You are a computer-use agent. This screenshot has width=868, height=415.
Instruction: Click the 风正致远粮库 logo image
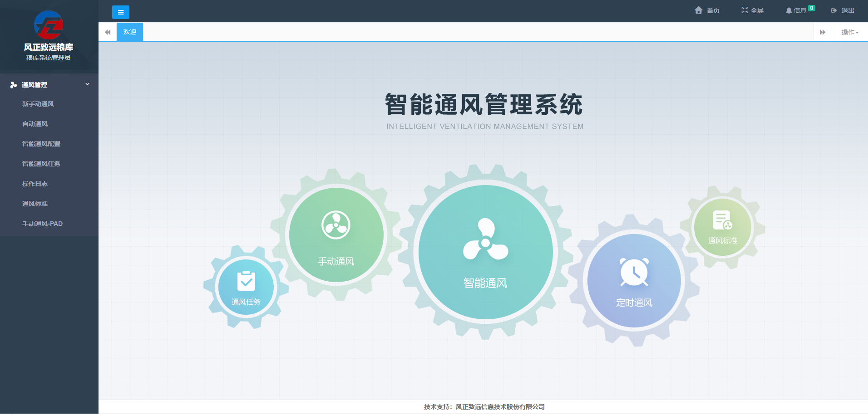click(x=49, y=25)
